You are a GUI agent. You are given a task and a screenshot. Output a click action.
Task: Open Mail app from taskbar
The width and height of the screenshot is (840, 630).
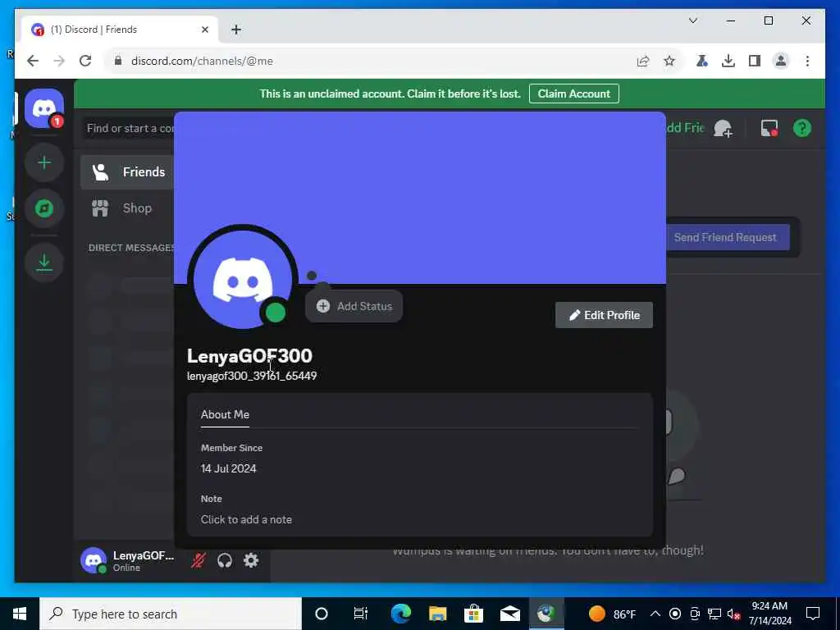tap(510, 614)
